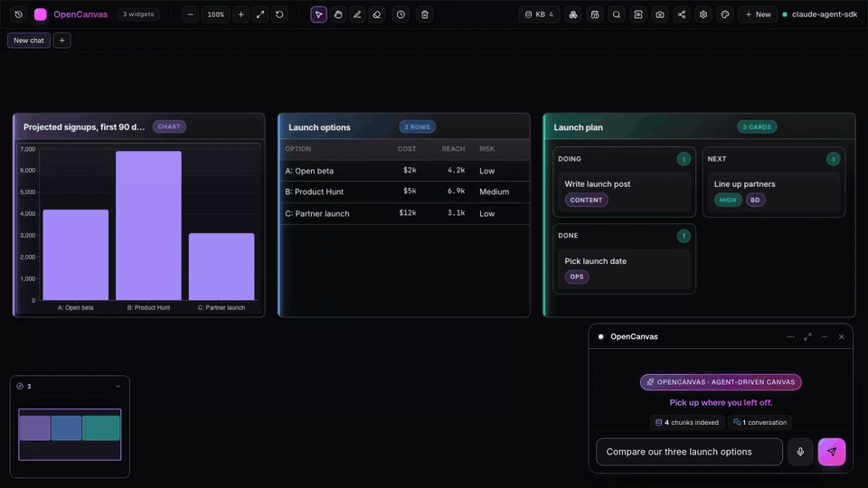Click the 3 widgets badge
This screenshot has height=488, width=868.
click(138, 14)
